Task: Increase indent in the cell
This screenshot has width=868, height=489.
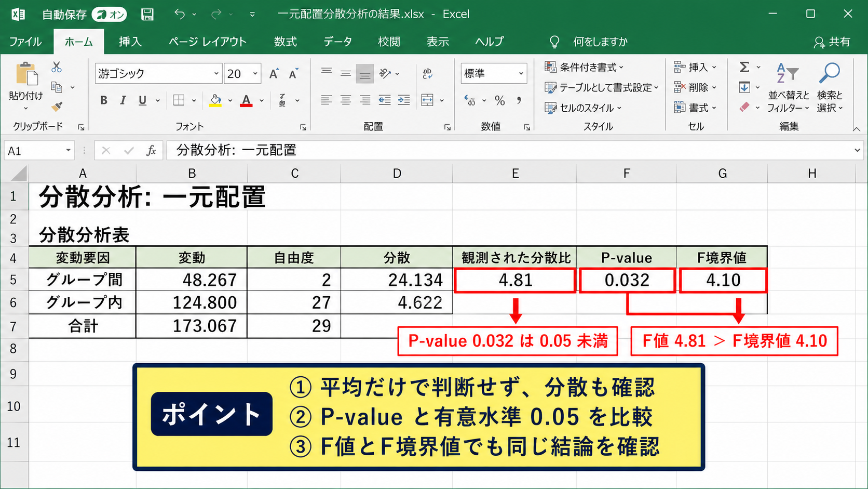Action: tap(404, 100)
